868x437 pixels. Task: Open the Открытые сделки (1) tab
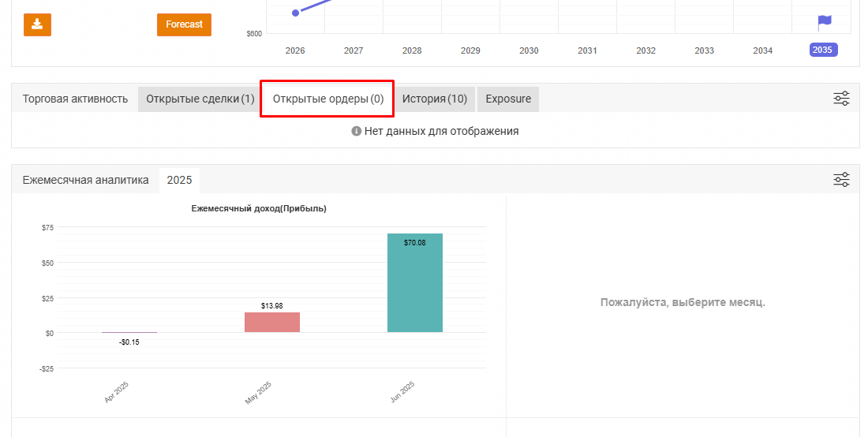click(x=200, y=99)
